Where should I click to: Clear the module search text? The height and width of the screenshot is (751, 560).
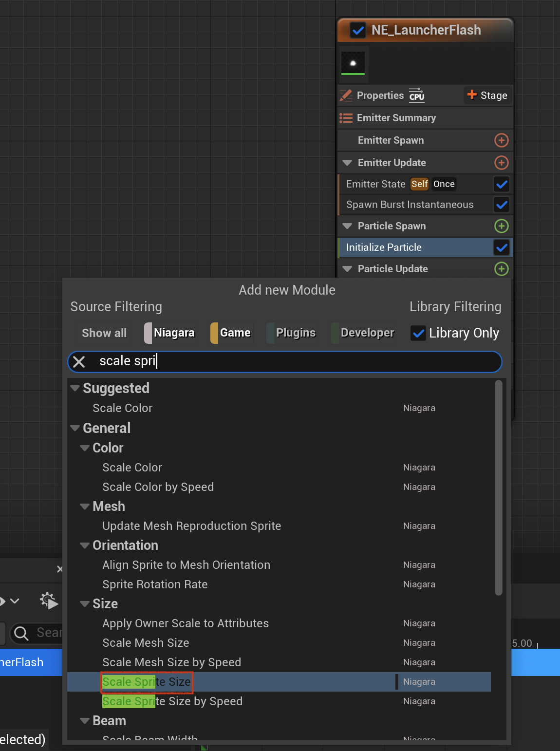click(79, 361)
